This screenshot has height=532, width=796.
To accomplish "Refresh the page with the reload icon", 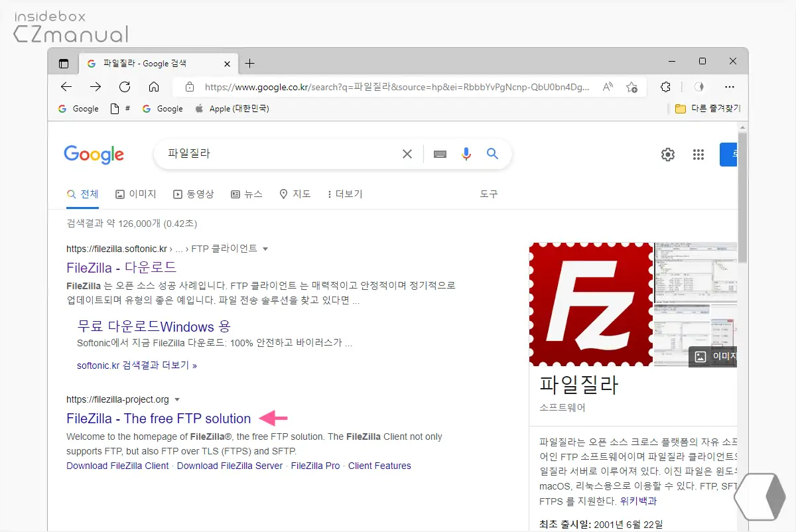I will pyautogui.click(x=124, y=86).
